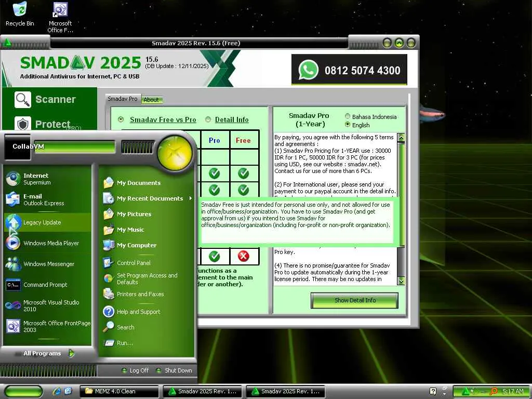
Task: Open Control Panel
Action: [x=147, y=262]
